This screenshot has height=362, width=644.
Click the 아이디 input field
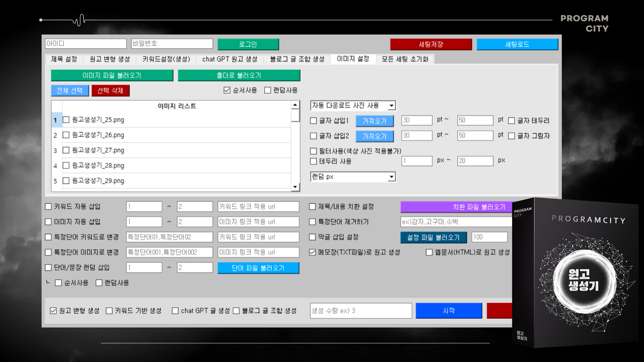pos(86,44)
